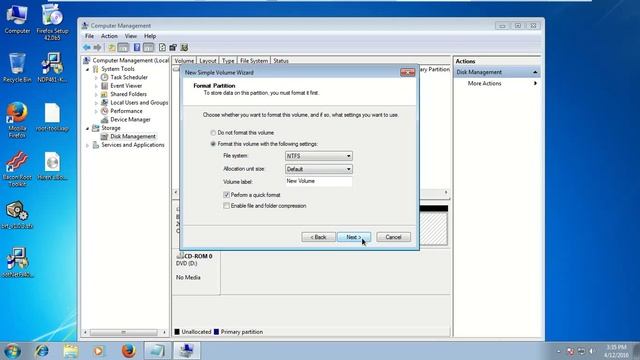This screenshot has height=360, width=640.
Task: Click the console tree horizontal scrollbar
Action: point(124,332)
